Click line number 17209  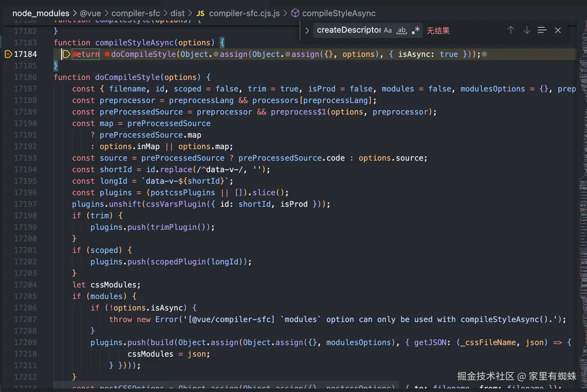point(25,342)
